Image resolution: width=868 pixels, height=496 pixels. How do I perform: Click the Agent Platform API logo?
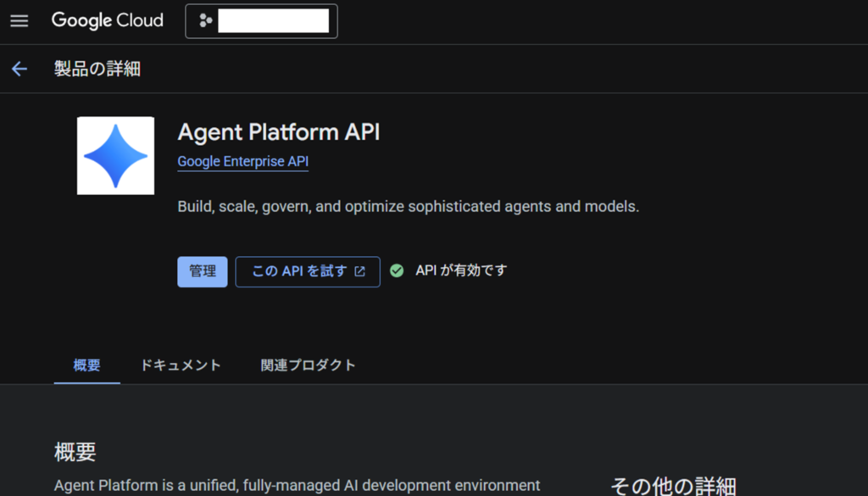point(115,155)
